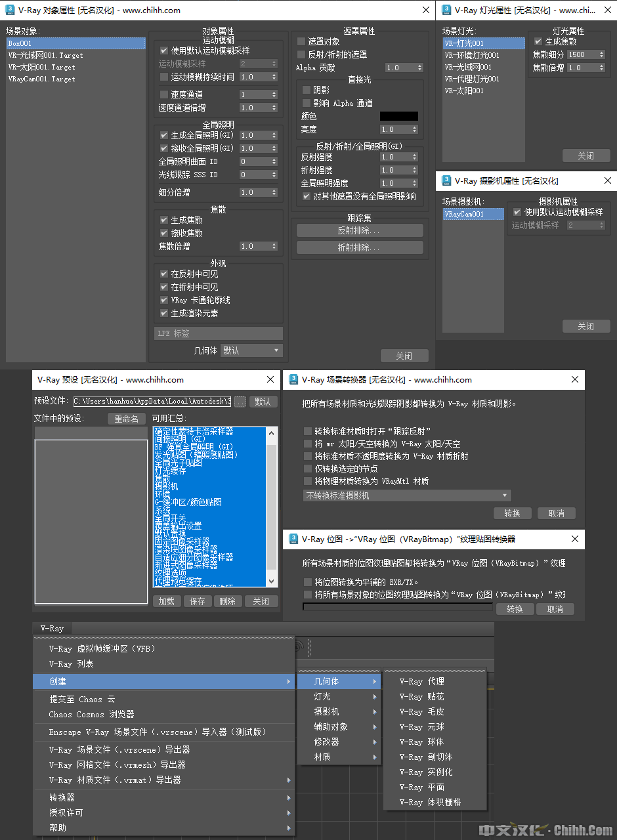617x840 pixels.
Task: Click the spinner arrows for 焦散细分
Action: point(601,55)
